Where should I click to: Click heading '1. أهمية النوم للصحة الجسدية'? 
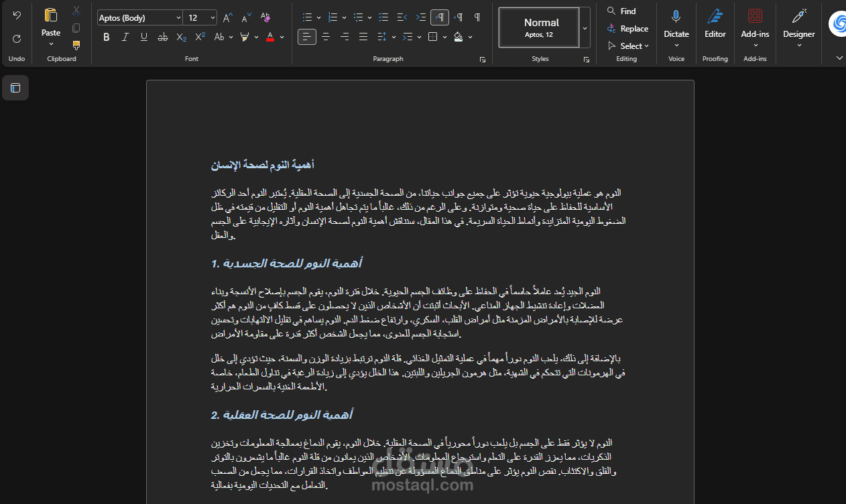pos(286,263)
